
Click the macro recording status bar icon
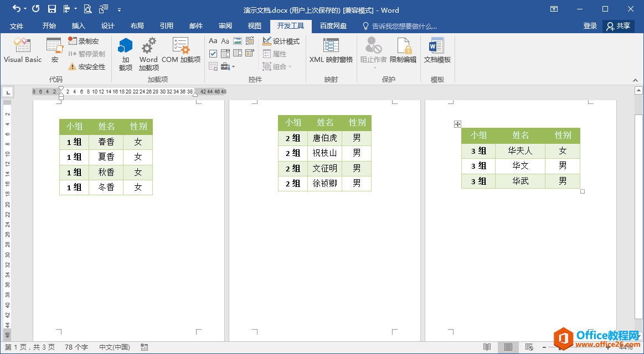[x=144, y=347]
